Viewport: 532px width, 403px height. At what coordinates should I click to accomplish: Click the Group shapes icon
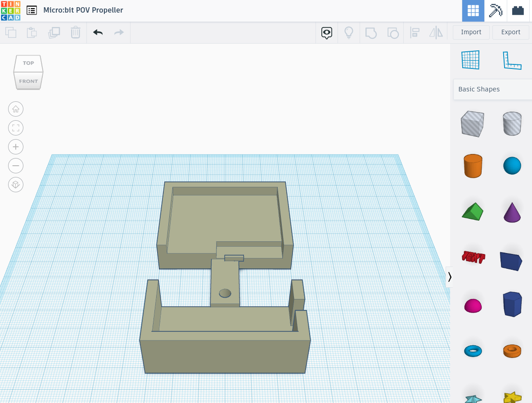371,33
